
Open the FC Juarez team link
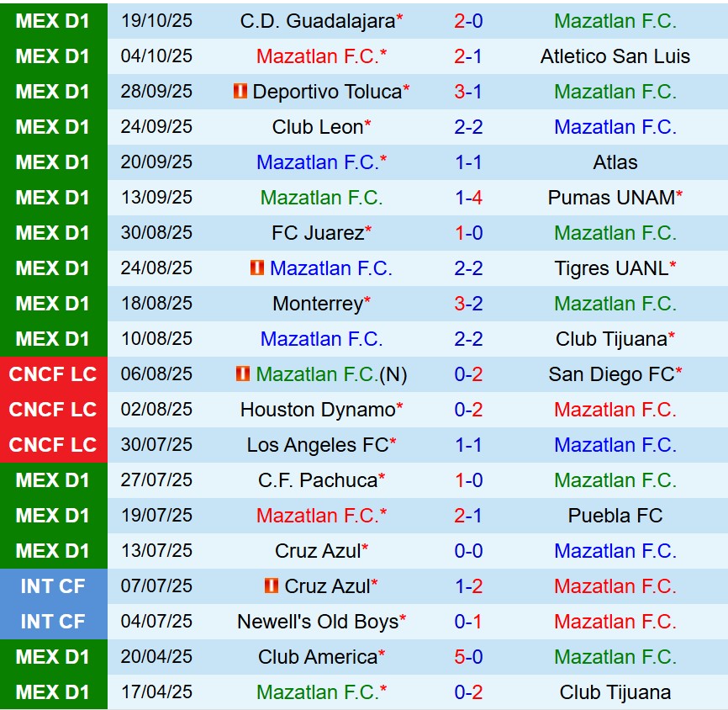[318, 233]
